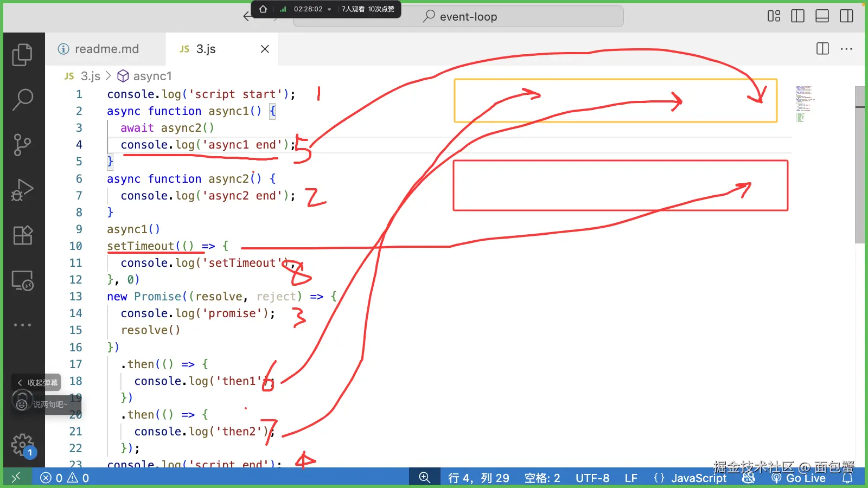The width and height of the screenshot is (868, 488).
Task: Click the signal strength icon in overlay
Action: [283, 9]
